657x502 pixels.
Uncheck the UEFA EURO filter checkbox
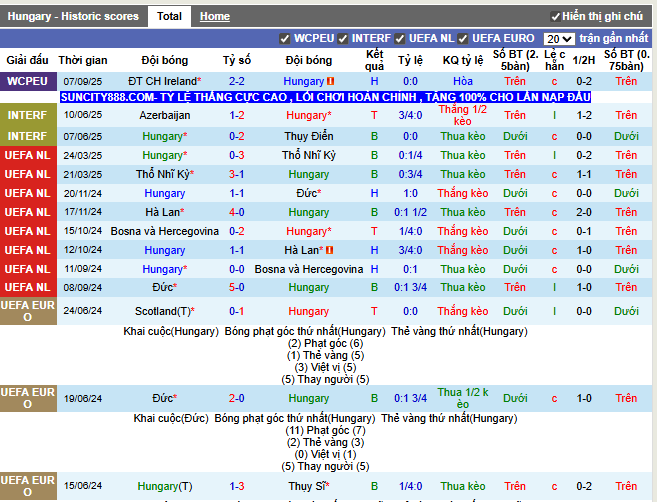(463, 39)
